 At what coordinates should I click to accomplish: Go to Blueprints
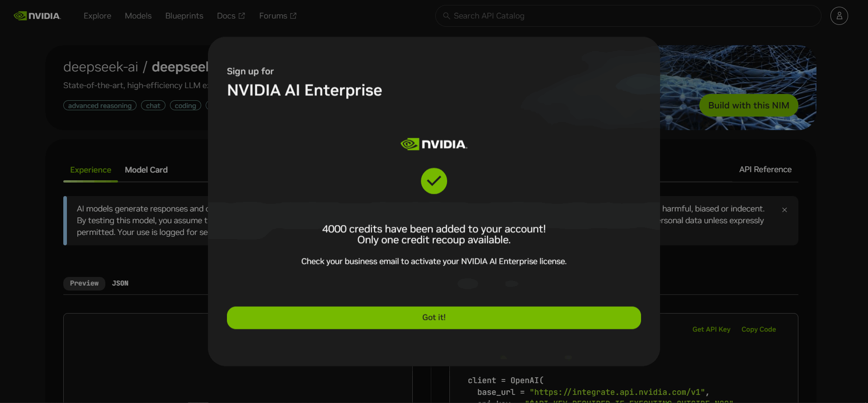pos(184,16)
